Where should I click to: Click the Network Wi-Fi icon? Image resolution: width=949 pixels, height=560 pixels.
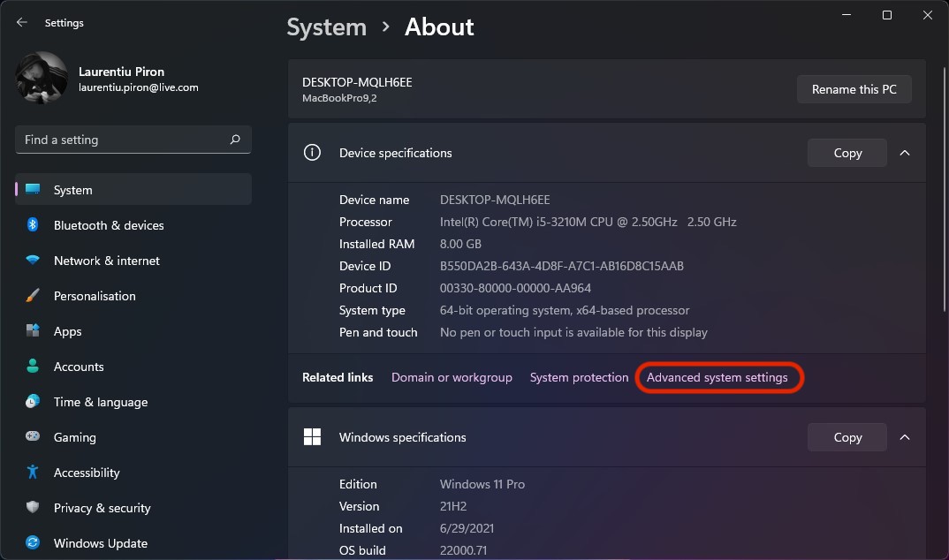point(33,260)
